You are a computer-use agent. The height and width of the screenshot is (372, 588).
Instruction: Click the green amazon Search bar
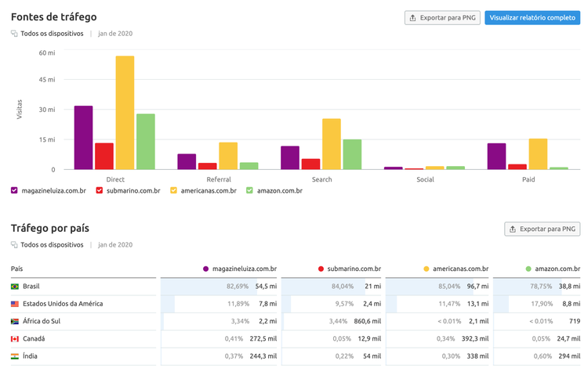(x=352, y=154)
